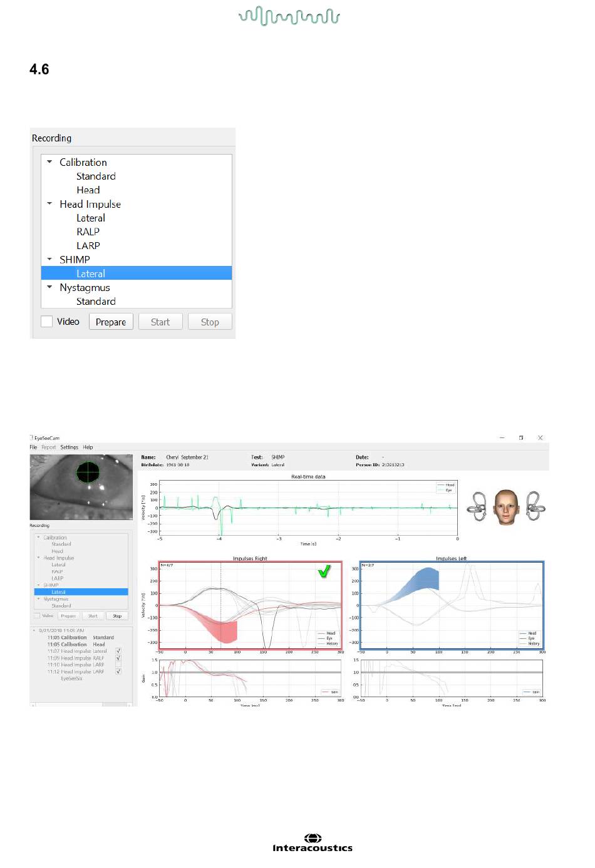The width and height of the screenshot is (595, 868).
Task: Click the eye camera video preview
Action: tap(81, 487)
